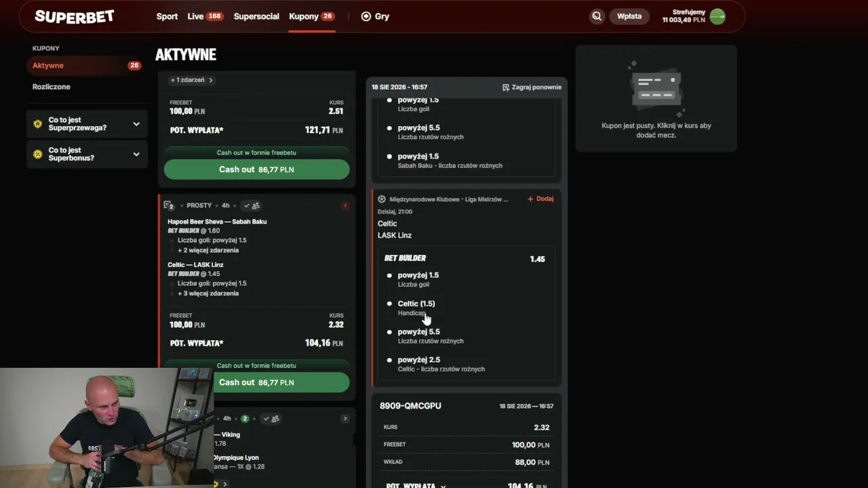This screenshot has width=868, height=488.
Task: Click the Superbonus badge icon
Action: 37,154
